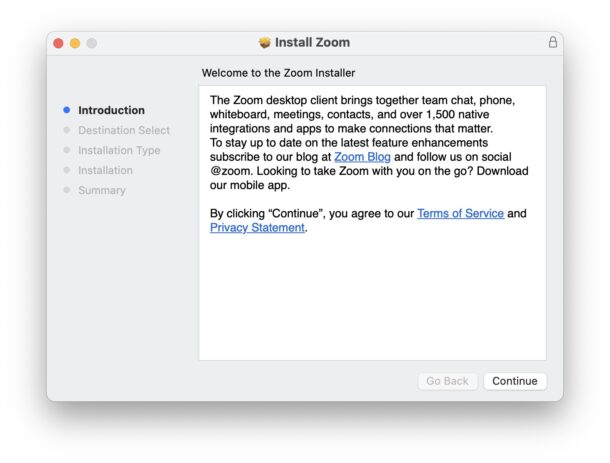Click the Zoom installer package icon
Image resolution: width=610 pixels, height=463 pixels.
[265, 43]
